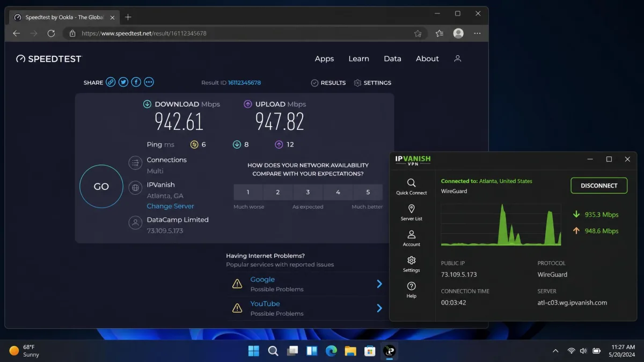644x362 pixels.
Task: Open browser profile avatar
Action: click(458, 33)
